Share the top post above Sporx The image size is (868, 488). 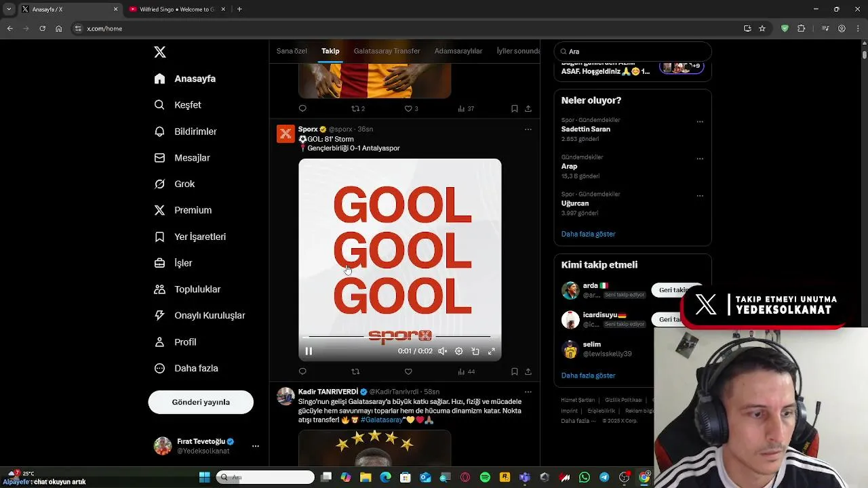pos(528,108)
